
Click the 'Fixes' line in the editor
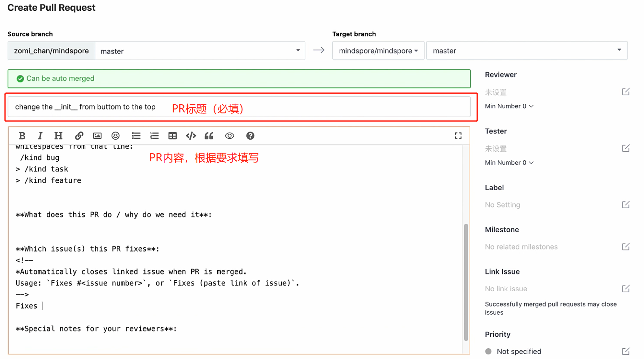pyautogui.click(x=27, y=306)
